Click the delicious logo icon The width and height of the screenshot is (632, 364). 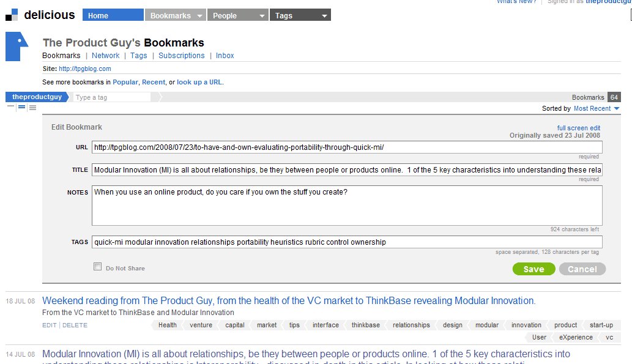(12, 15)
